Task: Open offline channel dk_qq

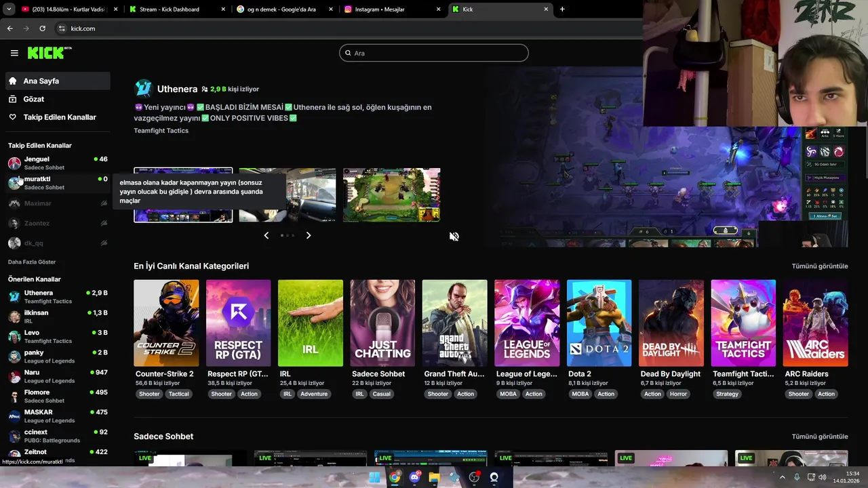Action: tap(58, 243)
